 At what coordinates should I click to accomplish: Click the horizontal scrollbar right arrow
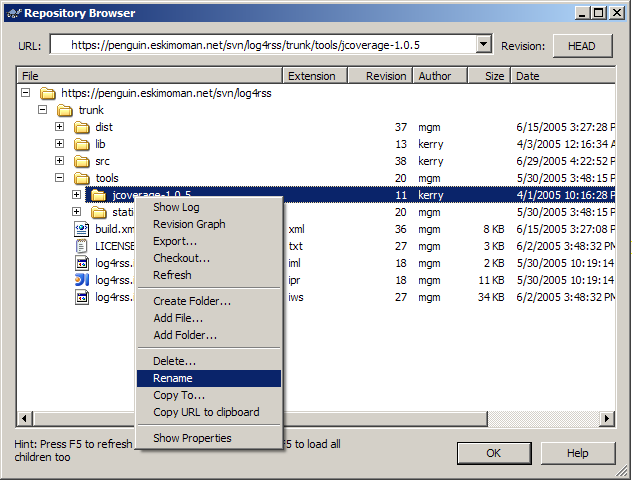607,419
